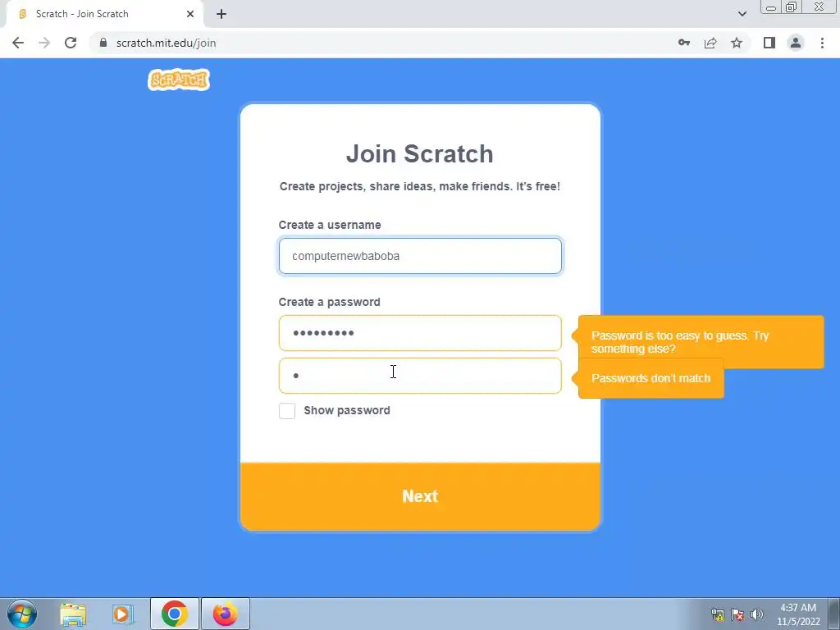Expand the tab search chevron
This screenshot has width=840, height=630.
(x=742, y=14)
